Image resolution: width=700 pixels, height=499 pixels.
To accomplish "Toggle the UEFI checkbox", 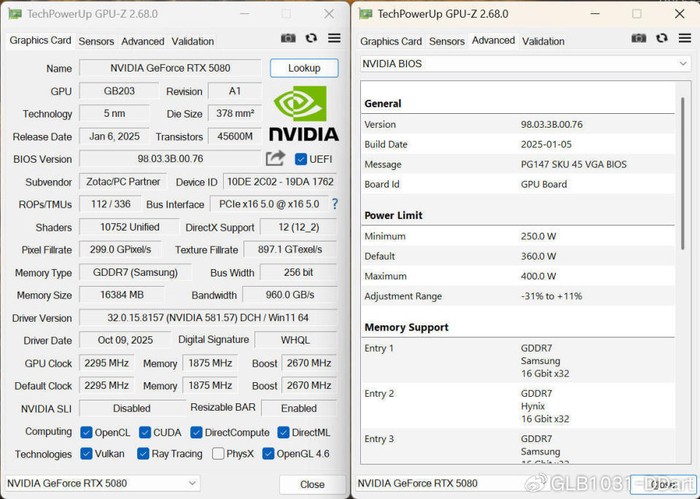I will pos(301,159).
